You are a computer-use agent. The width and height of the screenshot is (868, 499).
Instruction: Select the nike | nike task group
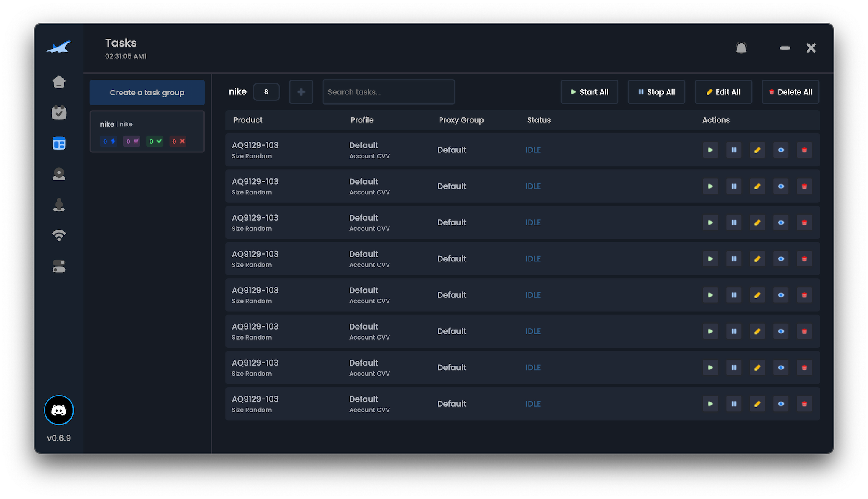click(147, 131)
